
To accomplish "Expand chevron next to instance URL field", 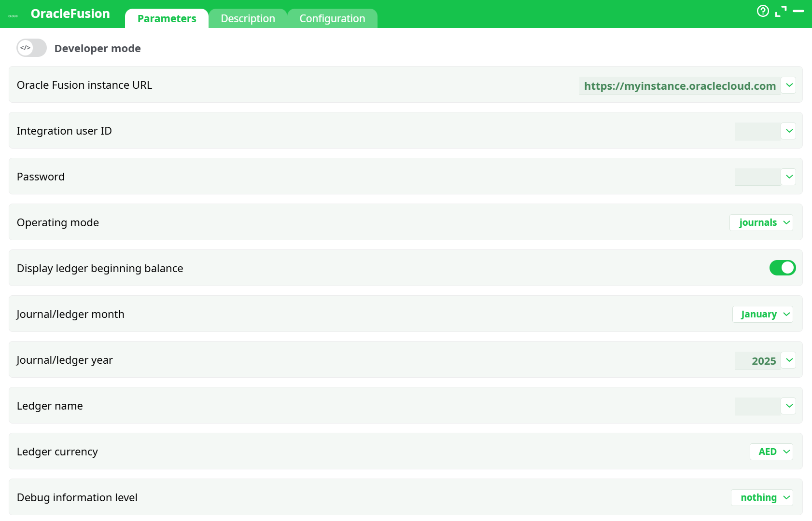I will tap(789, 85).
